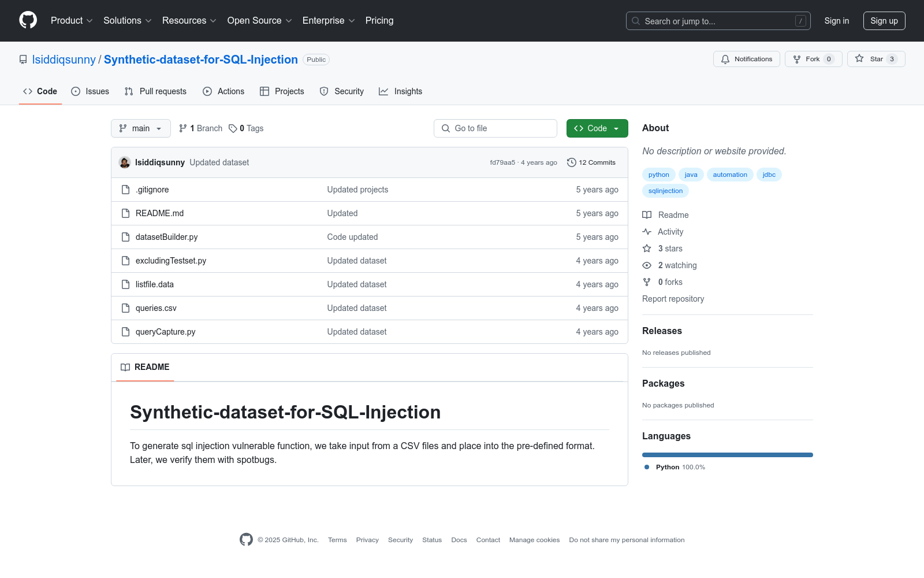
Task: Expand the Resources menu
Action: tap(189, 20)
